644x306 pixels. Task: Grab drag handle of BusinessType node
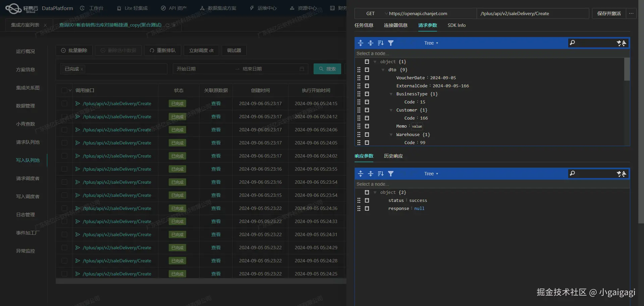[x=359, y=94]
